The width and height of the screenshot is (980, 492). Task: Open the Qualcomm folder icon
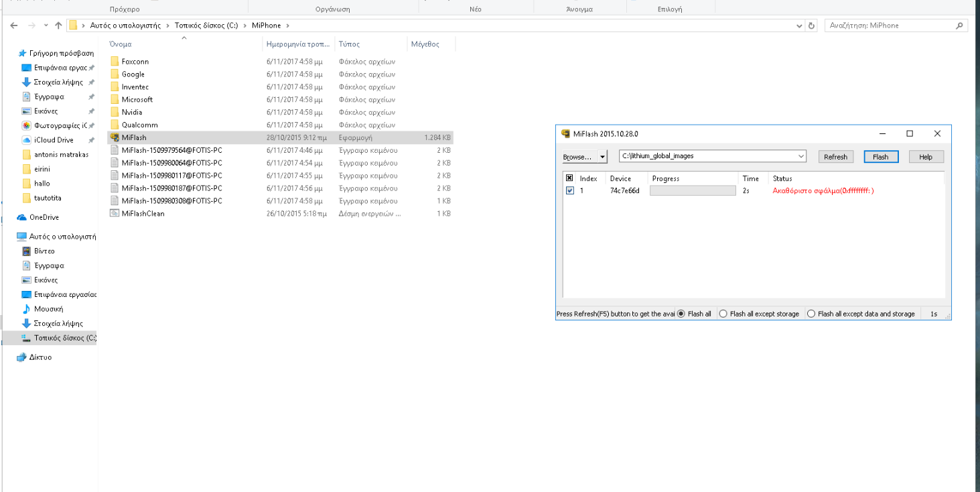(115, 125)
